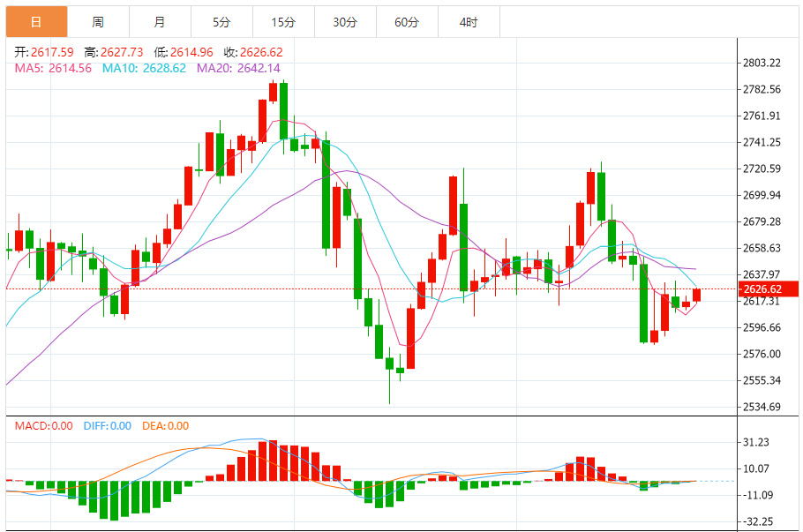Open the 4时 timeframe tab

tap(469, 22)
